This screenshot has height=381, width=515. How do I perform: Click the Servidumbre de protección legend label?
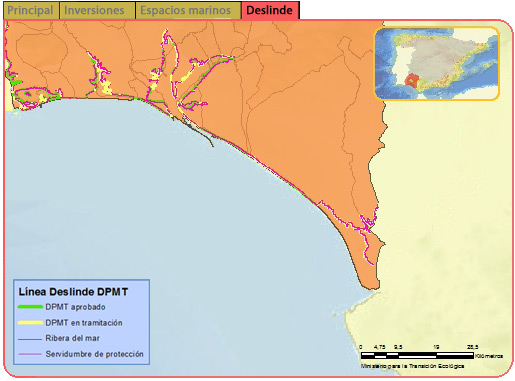point(95,354)
